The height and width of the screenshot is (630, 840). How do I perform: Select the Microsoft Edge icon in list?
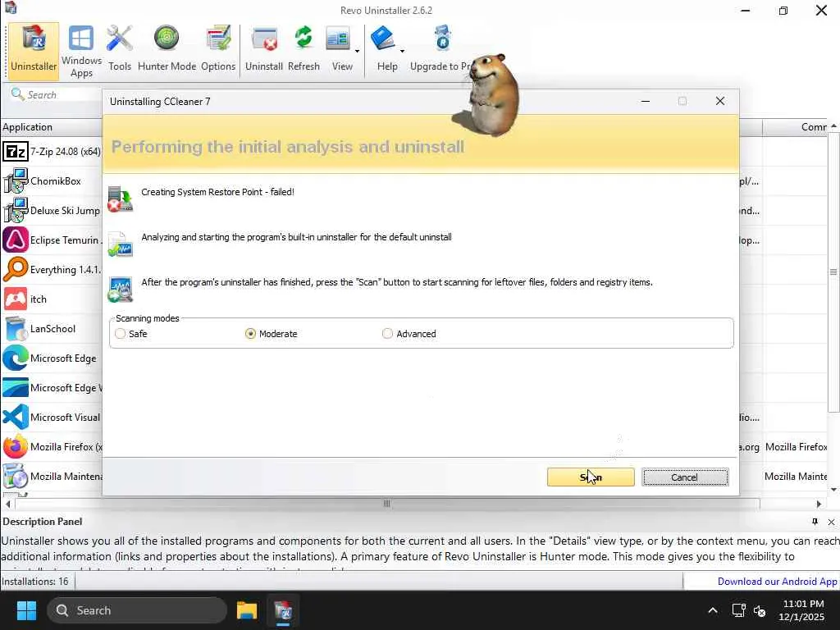pos(15,358)
